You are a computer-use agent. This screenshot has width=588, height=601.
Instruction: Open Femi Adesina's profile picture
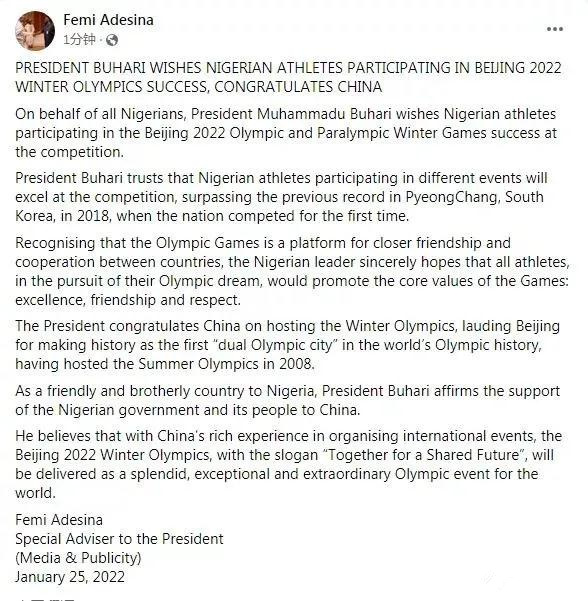35,31
